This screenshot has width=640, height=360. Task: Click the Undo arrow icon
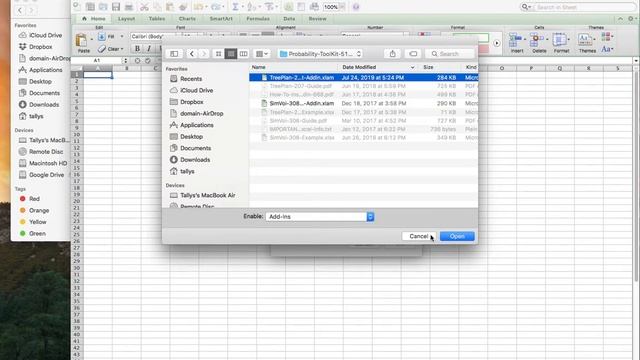point(198,7)
